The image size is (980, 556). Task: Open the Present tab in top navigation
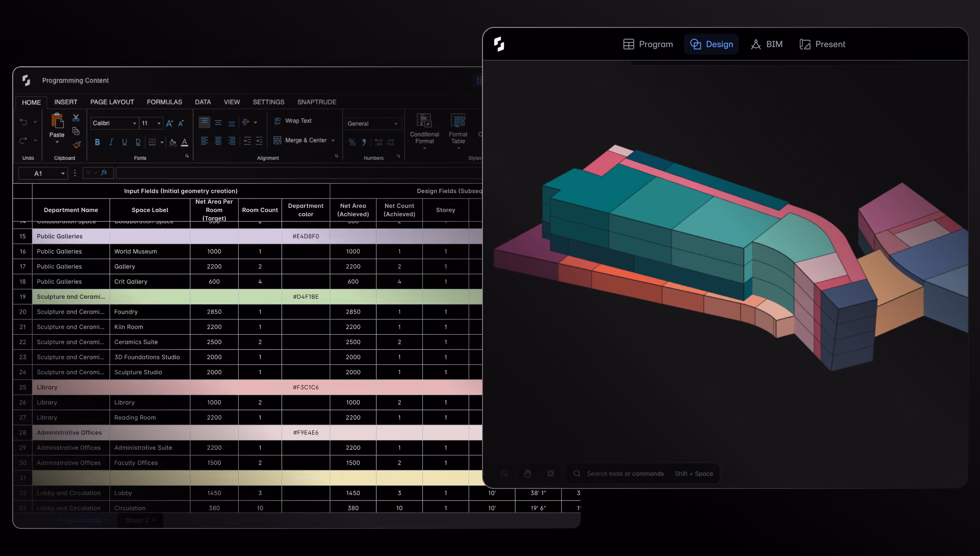point(822,44)
